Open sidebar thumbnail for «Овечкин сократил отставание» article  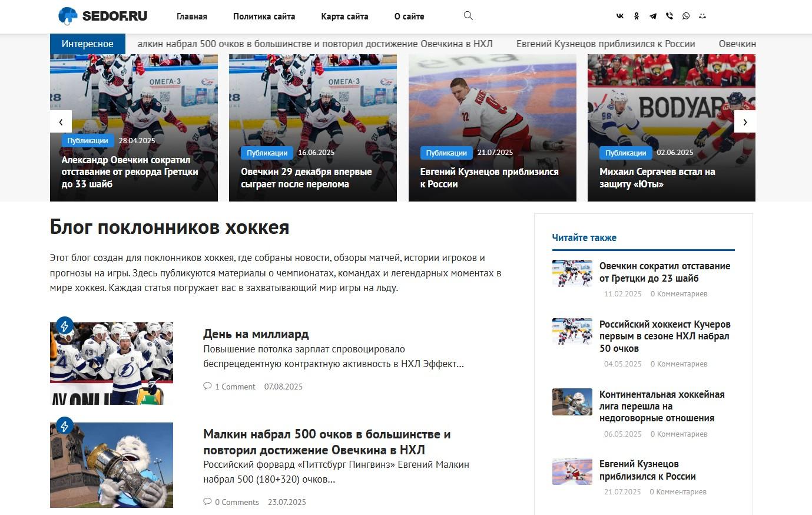click(572, 273)
